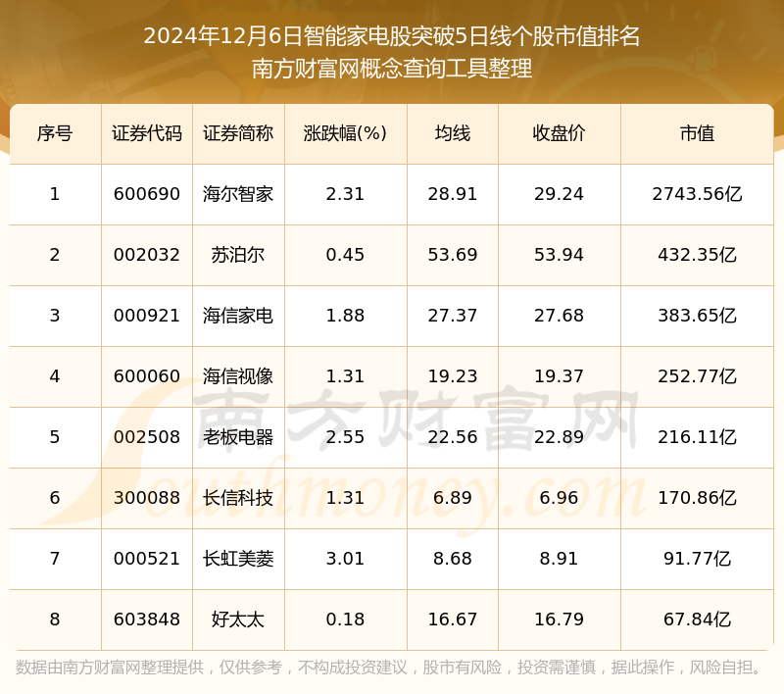Click the stock name 长虹美菱

pos(238,559)
